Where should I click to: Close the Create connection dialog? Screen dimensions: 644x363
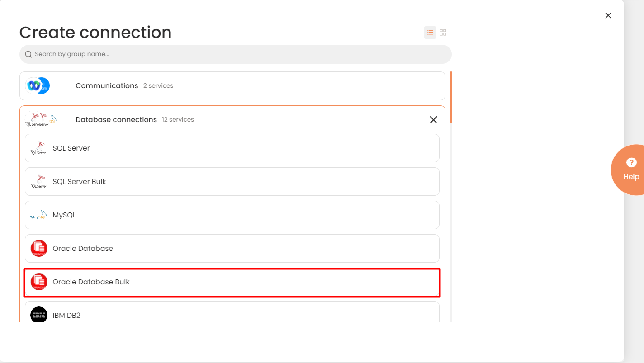click(x=608, y=15)
